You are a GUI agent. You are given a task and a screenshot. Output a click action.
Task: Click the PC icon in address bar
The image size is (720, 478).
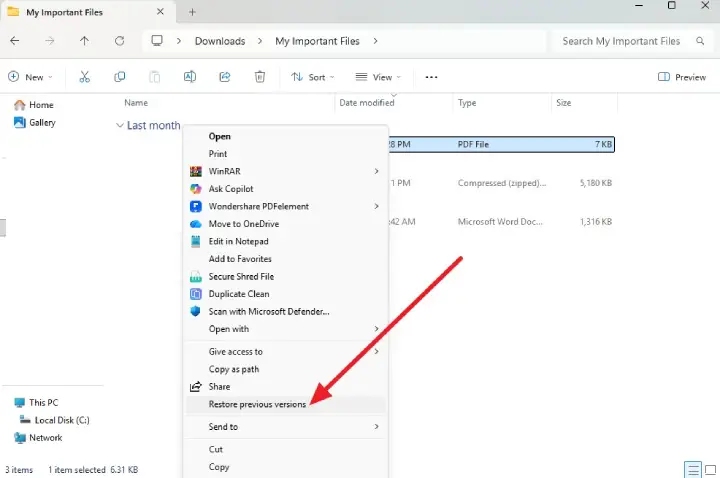click(x=157, y=40)
